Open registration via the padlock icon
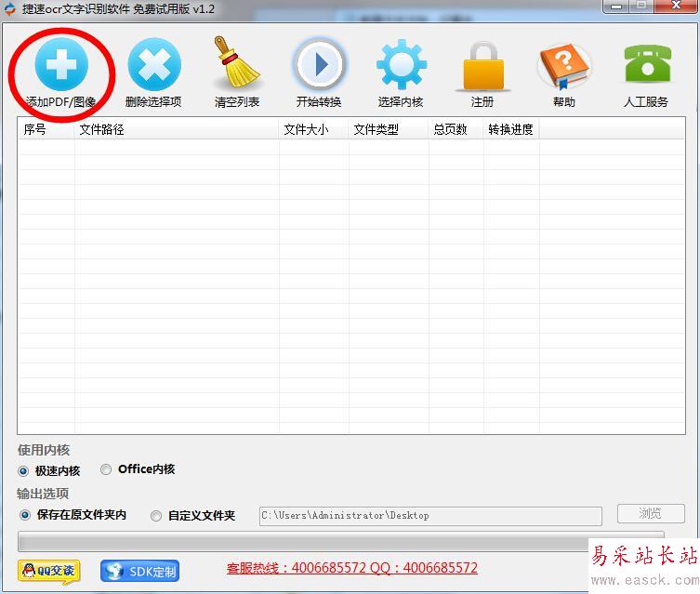This screenshot has width=700, height=594. tap(483, 66)
